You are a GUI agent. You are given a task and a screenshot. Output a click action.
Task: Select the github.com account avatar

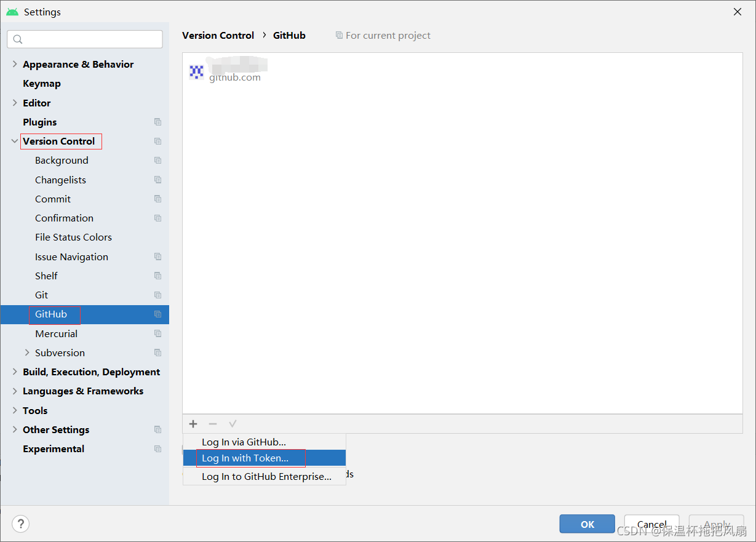pos(196,72)
